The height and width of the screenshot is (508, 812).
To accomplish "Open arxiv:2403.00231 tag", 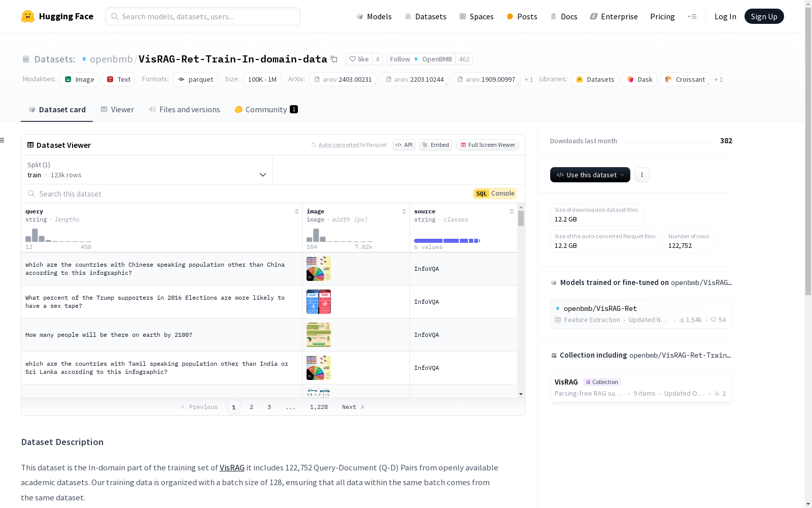I will [x=343, y=79].
